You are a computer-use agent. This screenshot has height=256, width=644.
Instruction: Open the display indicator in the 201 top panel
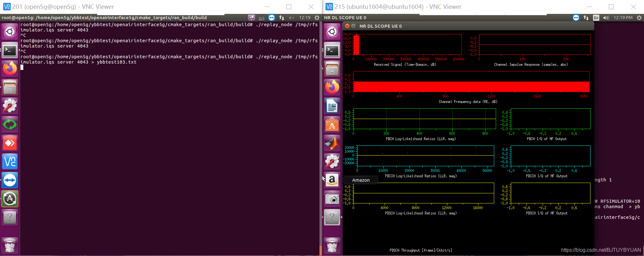tap(251, 18)
